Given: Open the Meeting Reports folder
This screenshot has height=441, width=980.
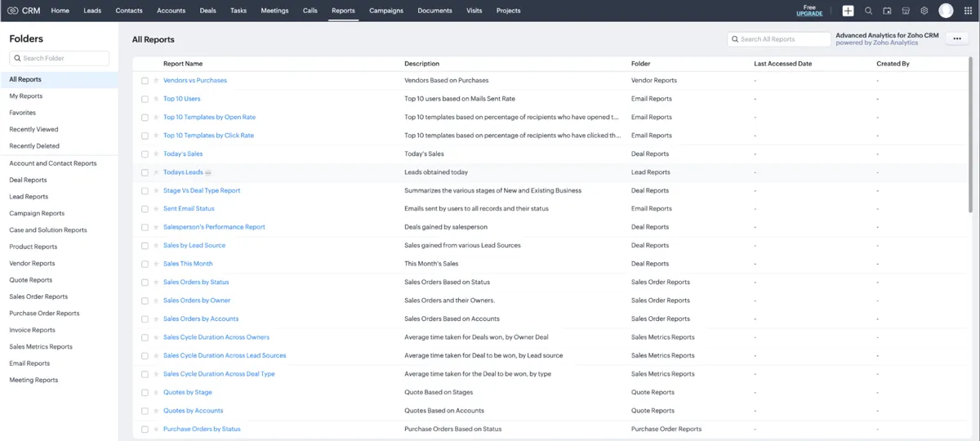Looking at the screenshot, I should coord(33,381).
